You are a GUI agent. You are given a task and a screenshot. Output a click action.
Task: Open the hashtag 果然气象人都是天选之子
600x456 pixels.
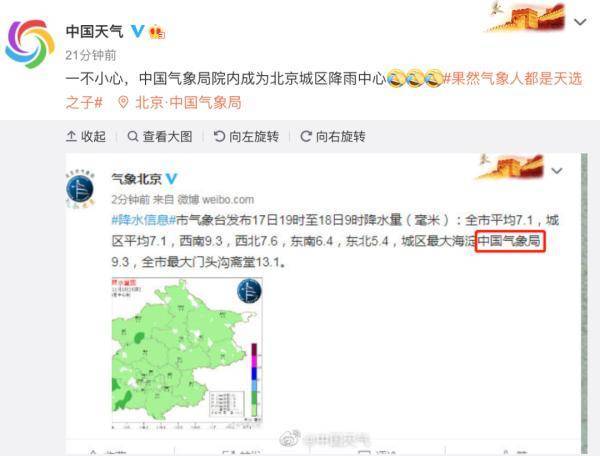[x=324, y=90]
